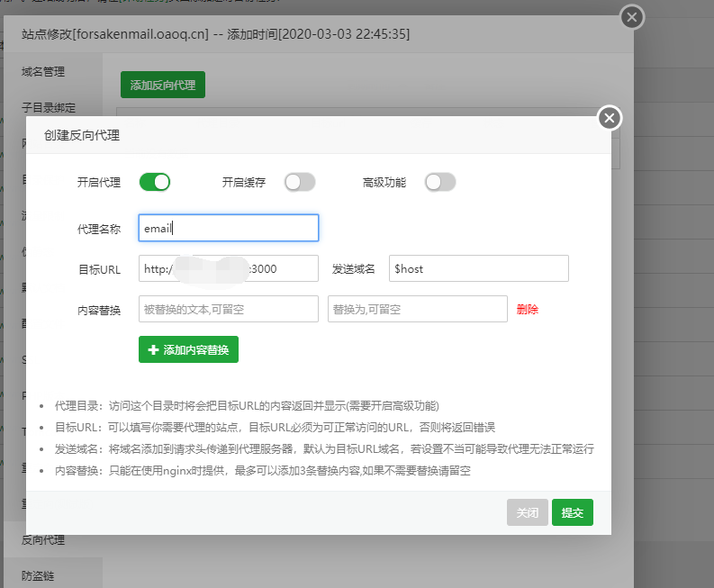
Task: Enable the 开启缓存 switch
Action: [x=300, y=182]
